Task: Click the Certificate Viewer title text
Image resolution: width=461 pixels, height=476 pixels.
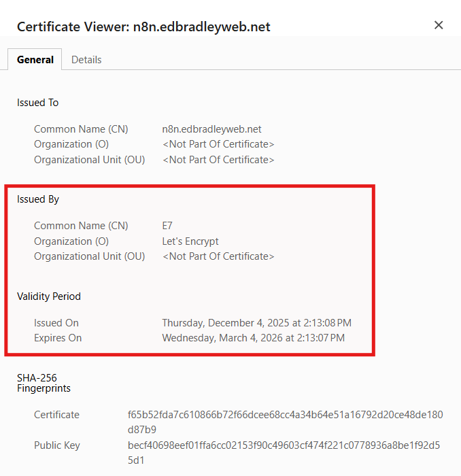Action: point(143,27)
